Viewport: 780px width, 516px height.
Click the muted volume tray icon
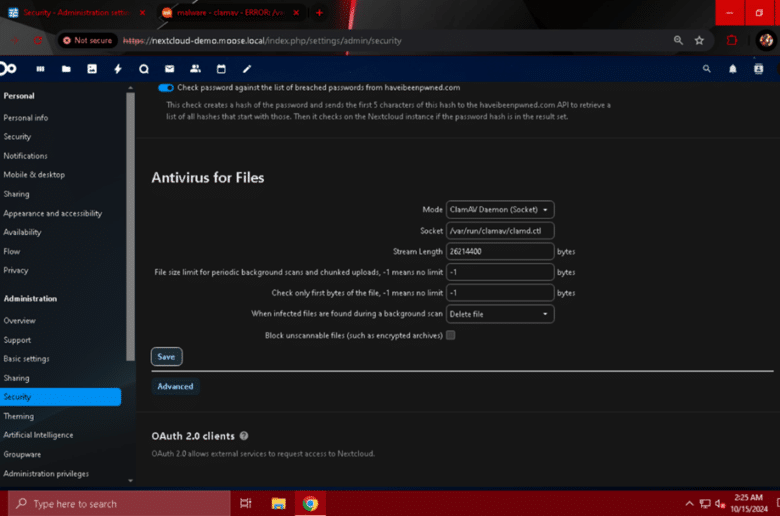point(720,504)
